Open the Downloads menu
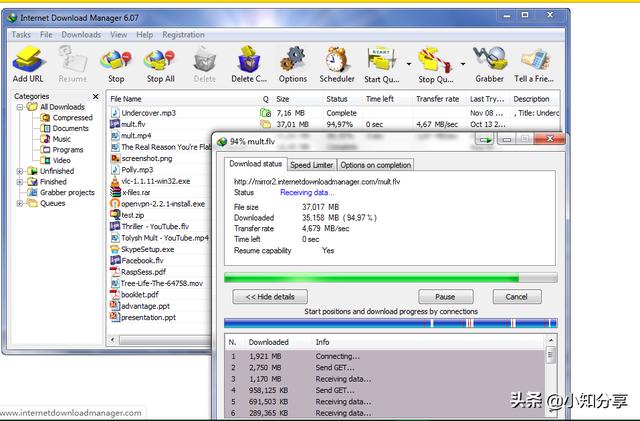 tap(81, 35)
